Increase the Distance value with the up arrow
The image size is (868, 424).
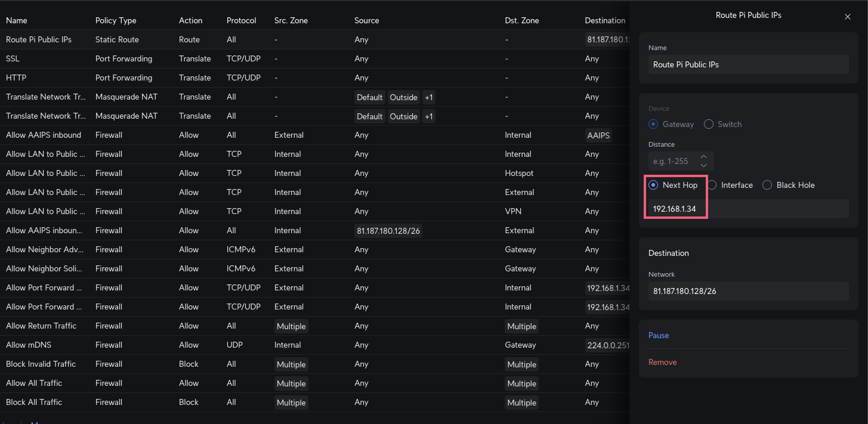tap(703, 157)
